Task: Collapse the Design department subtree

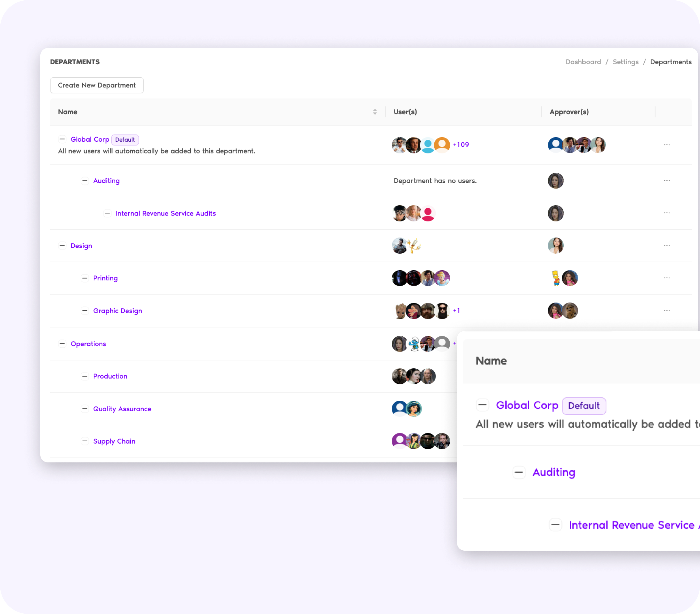Action: coord(62,245)
